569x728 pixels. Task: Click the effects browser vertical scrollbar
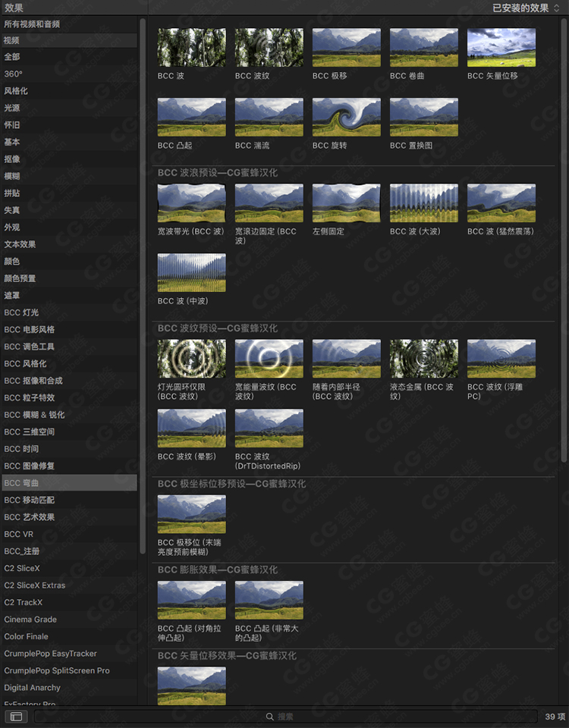564,239
